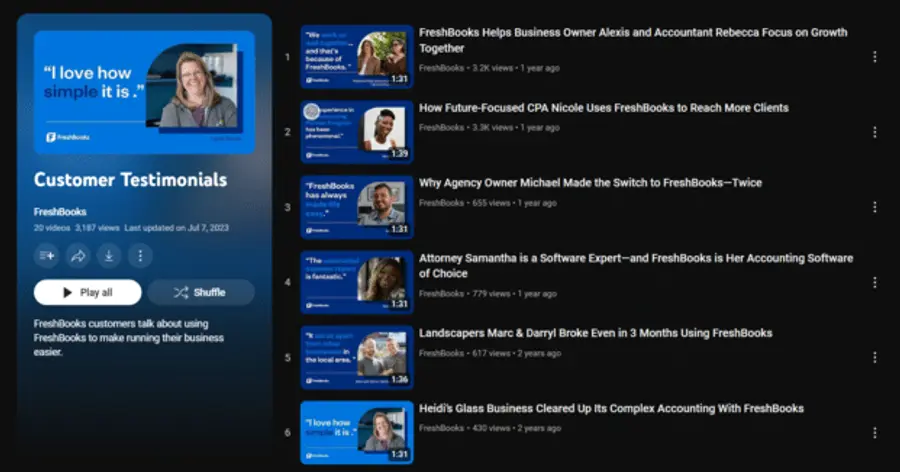
Task: Play thumbnail of Heidi's Glass Business video
Action: (357, 433)
